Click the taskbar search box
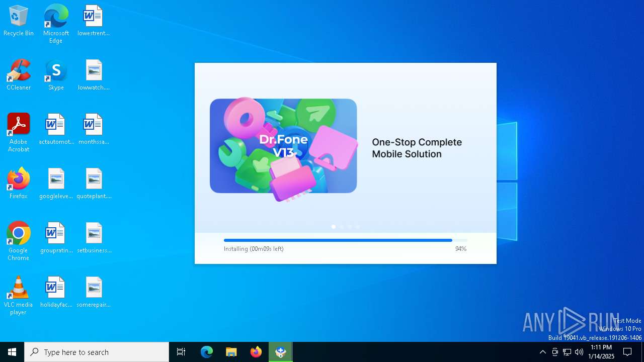The height and width of the screenshot is (362, 644). click(97, 352)
